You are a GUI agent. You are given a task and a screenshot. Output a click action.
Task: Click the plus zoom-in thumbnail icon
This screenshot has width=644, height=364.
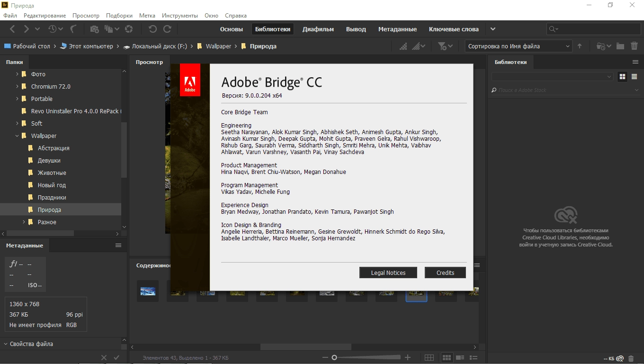pyautogui.click(x=408, y=357)
